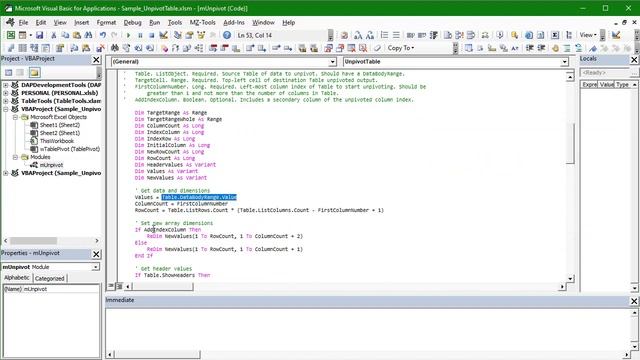
Task: Expand the PERSONAL (PERSONAL.xlsb) project
Action: tap(6, 93)
